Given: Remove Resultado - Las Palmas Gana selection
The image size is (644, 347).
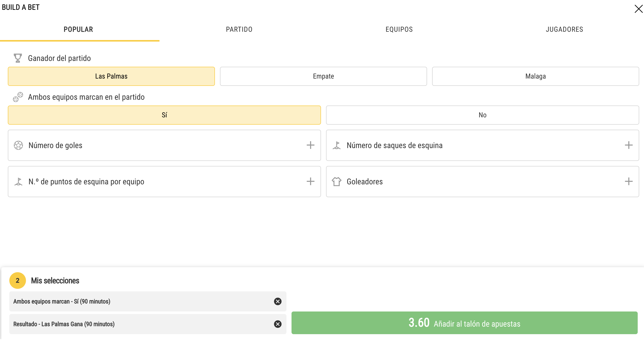Looking at the screenshot, I should click(x=278, y=324).
